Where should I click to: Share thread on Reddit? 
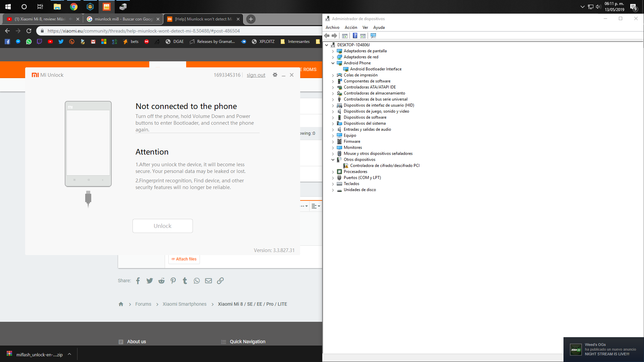click(x=161, y=281)
